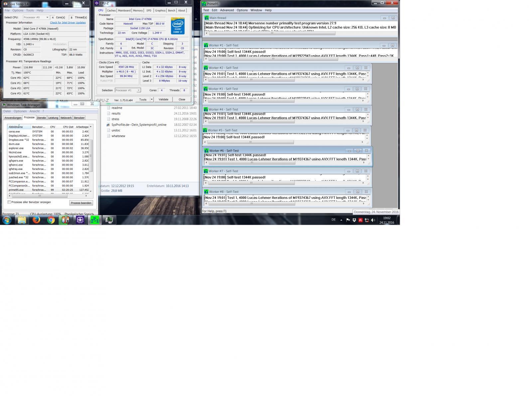Launch Firefox from the taskbar

[x=36, y=220]
